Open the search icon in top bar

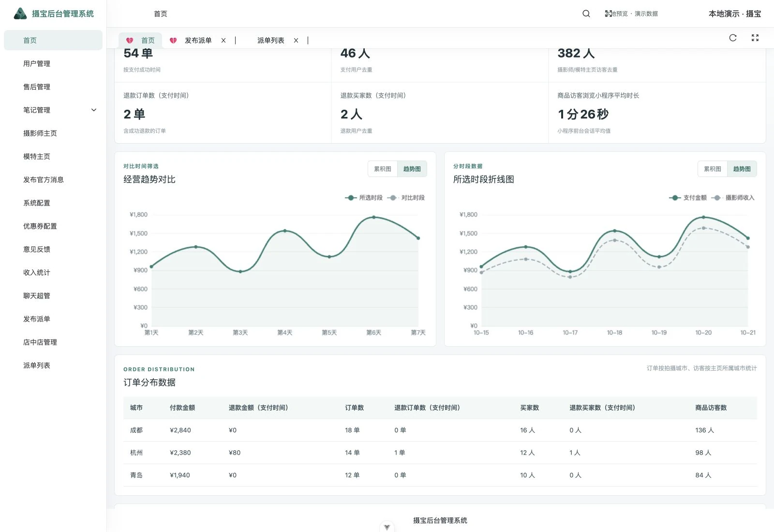coord(586,14)
